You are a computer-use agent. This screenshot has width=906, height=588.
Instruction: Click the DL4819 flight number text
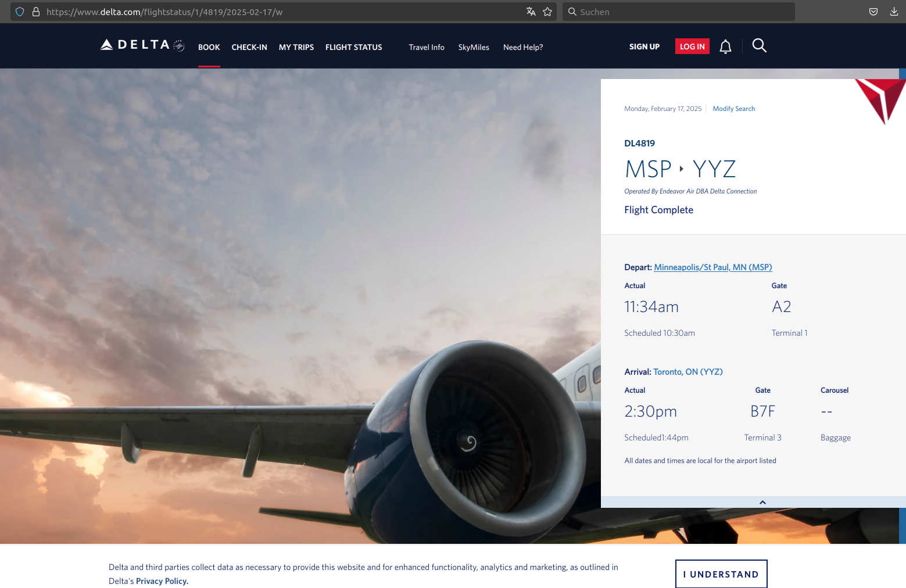(639, 144)
